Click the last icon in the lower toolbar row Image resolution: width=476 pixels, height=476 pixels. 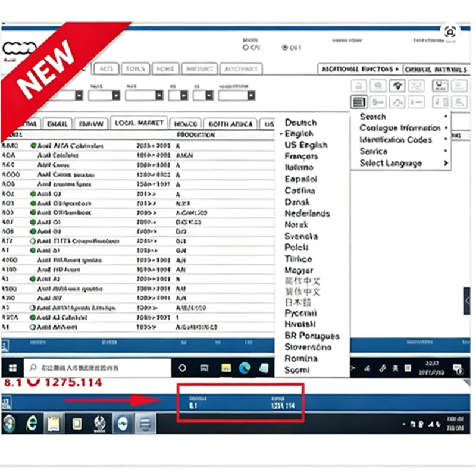459,102
